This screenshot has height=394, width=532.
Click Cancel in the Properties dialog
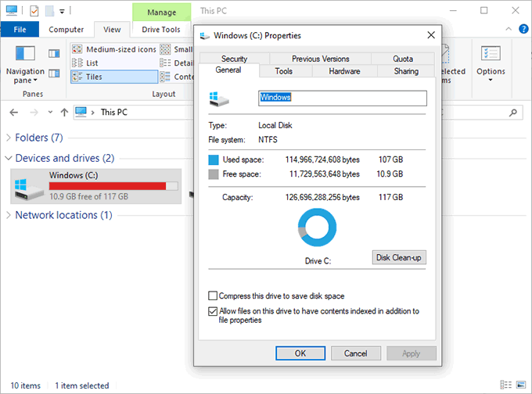click(355, 353)
